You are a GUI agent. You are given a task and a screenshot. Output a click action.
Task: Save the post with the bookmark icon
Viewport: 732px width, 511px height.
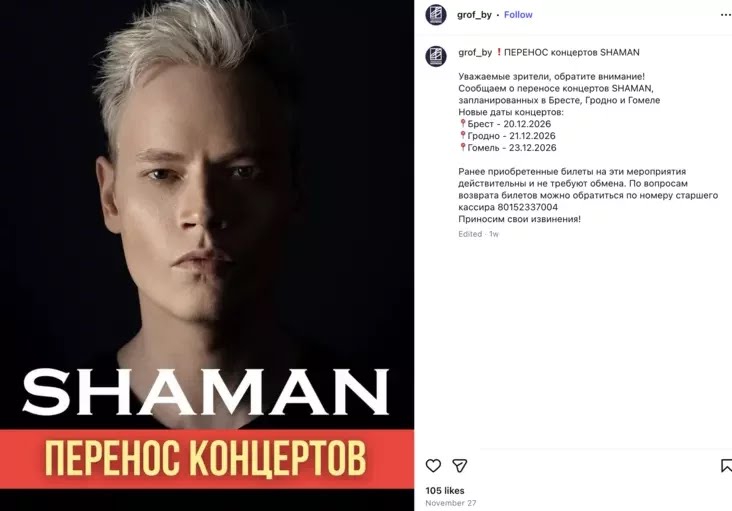pos(726,465)
